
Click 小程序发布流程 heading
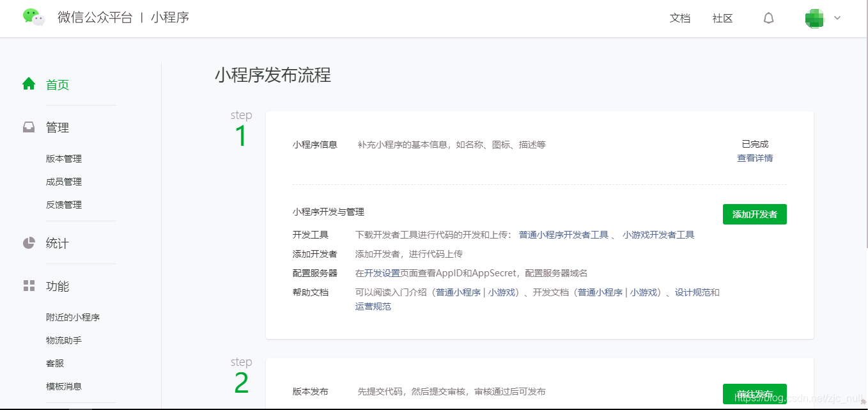[x=273, y=75]
